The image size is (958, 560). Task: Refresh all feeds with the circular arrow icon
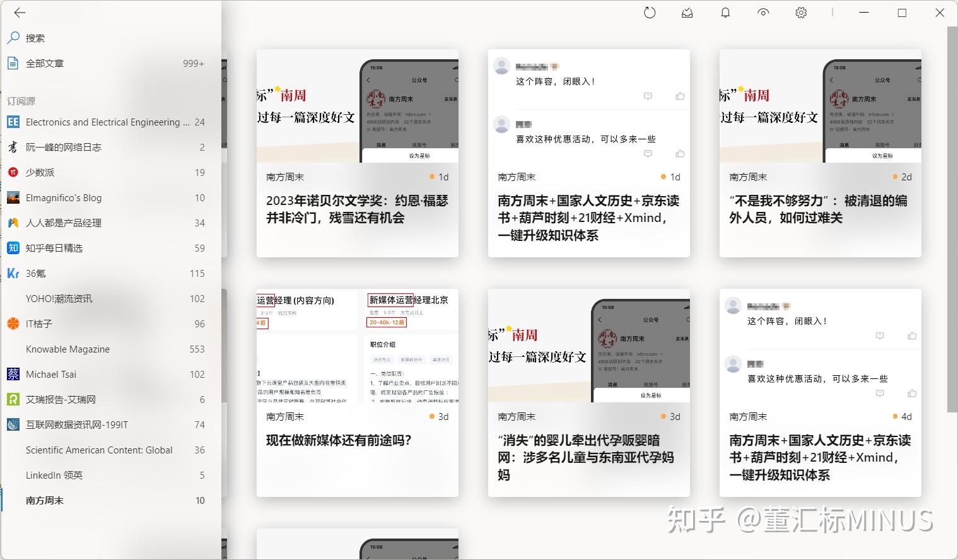(x=650, y=13)
